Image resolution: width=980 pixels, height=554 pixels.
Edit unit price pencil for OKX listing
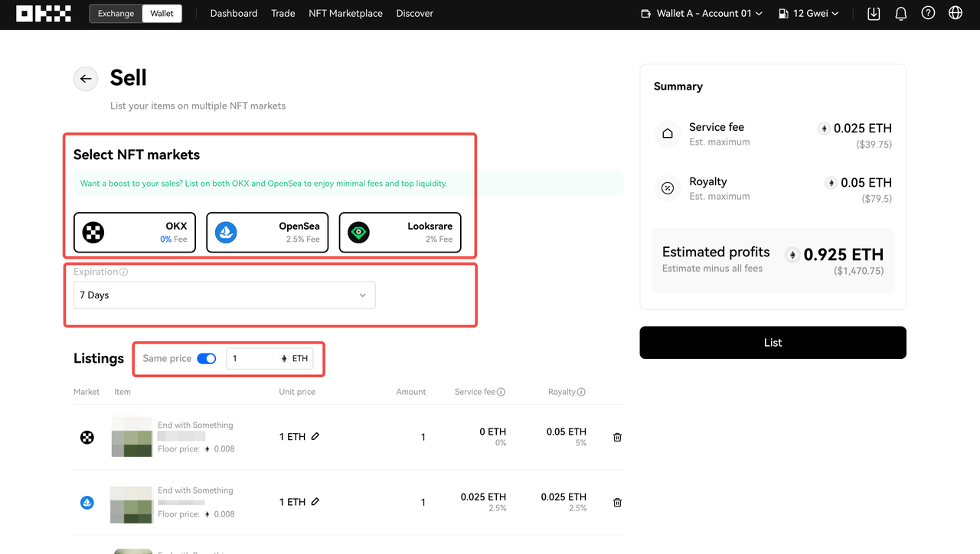click(x=315, y=436)
